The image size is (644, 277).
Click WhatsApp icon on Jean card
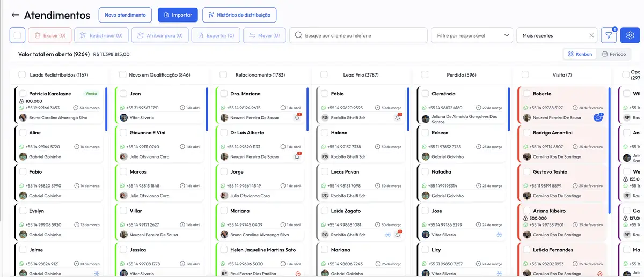pyautogui.click(x=122, y=108)
